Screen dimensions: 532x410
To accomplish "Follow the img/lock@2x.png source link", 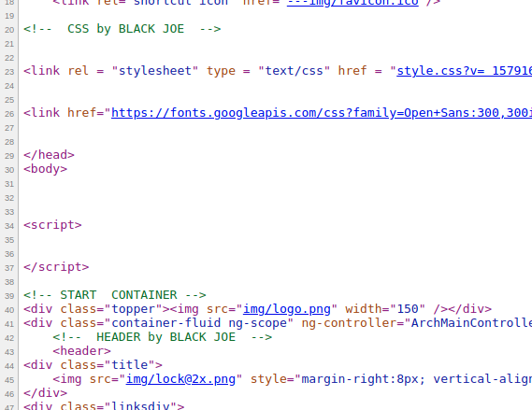I will tap(180, 379).
